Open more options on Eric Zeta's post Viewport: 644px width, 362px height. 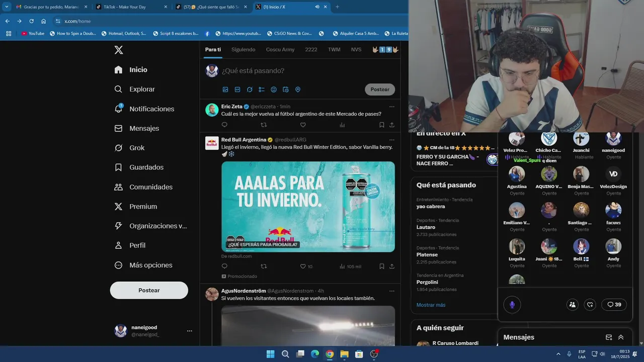pyautogui.click(x=392, y=107)
